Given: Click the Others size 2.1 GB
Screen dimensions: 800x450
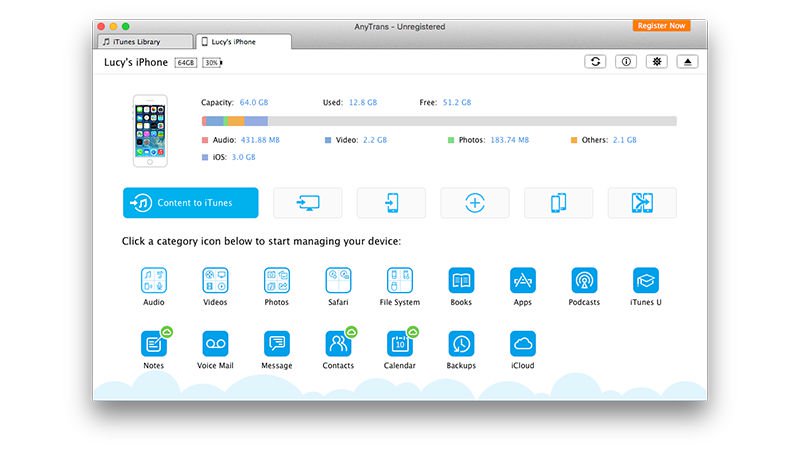Looking at the screenshot, I should [624, 140].
